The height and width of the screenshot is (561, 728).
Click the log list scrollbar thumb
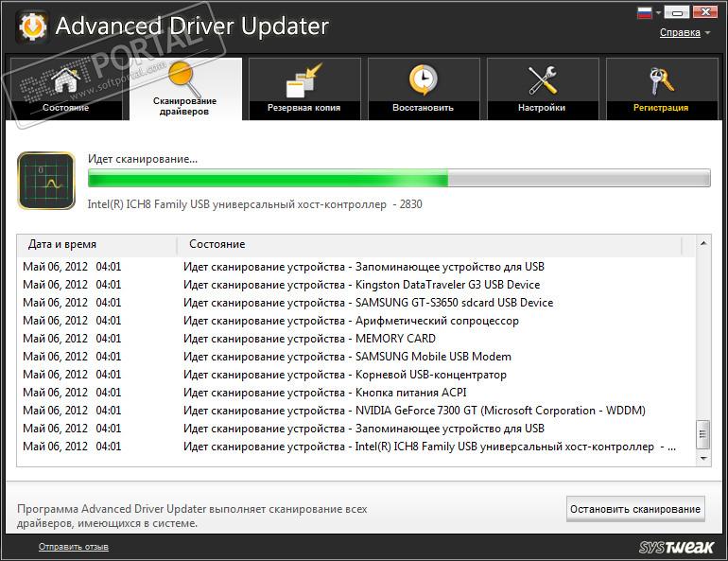tap(703, 434)
